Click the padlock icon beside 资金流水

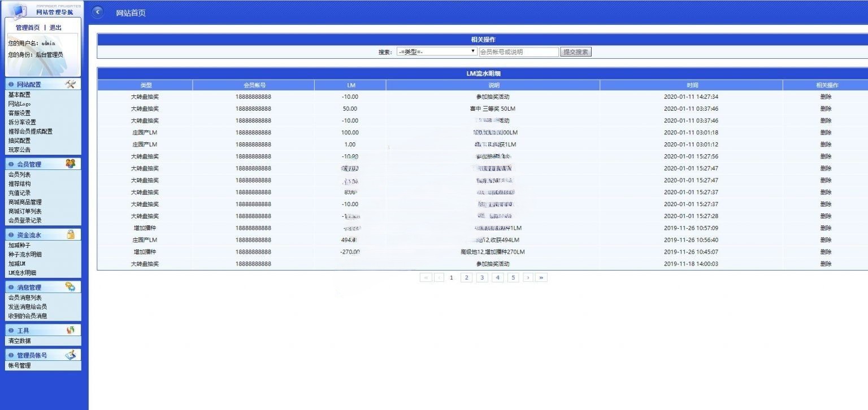tap(70, 234)
